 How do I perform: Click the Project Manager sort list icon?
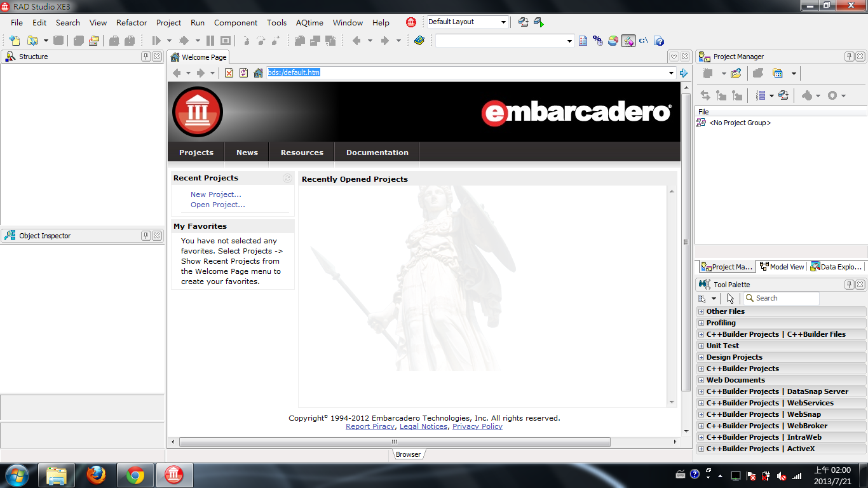point(761,95)
